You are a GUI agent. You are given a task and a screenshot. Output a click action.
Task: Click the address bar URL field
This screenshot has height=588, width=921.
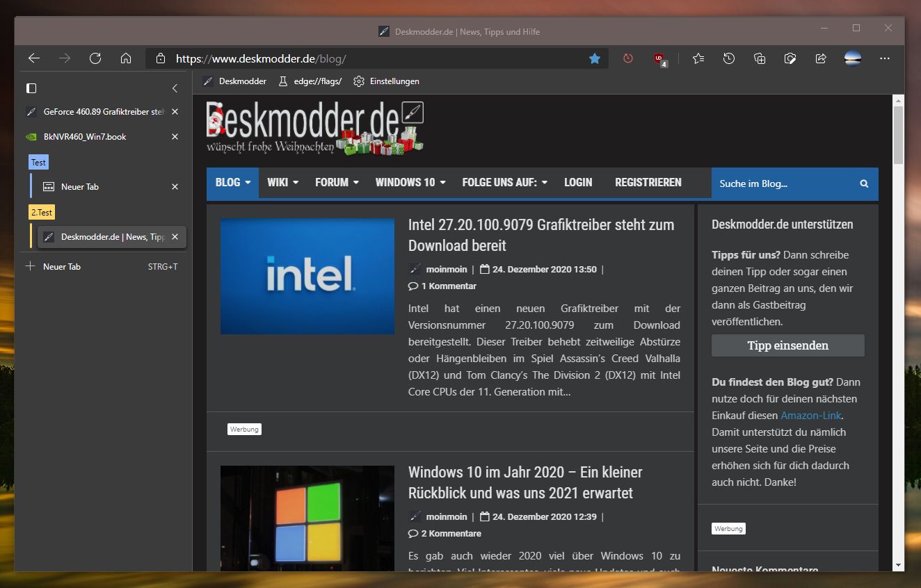coord(376,58)
